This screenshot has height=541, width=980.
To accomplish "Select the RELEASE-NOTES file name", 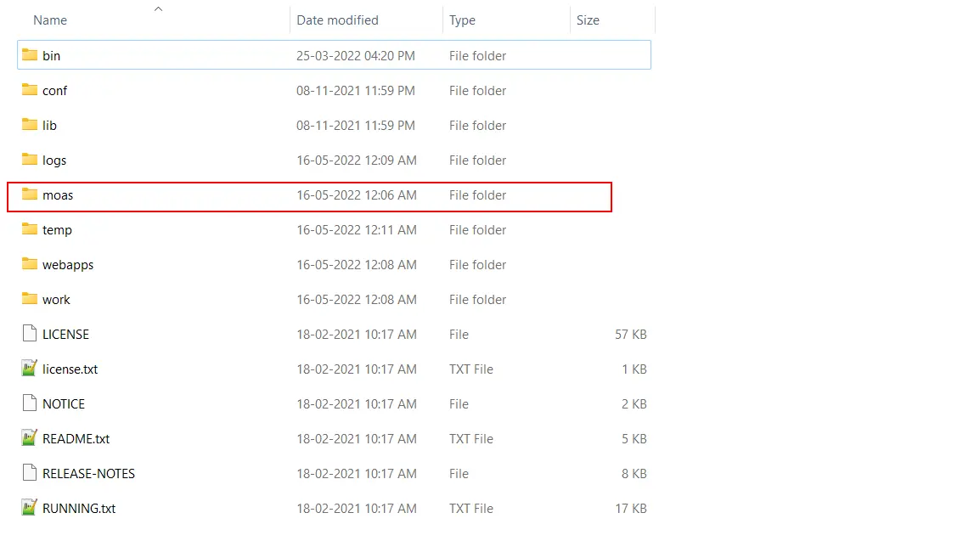I will pos(88,473).
